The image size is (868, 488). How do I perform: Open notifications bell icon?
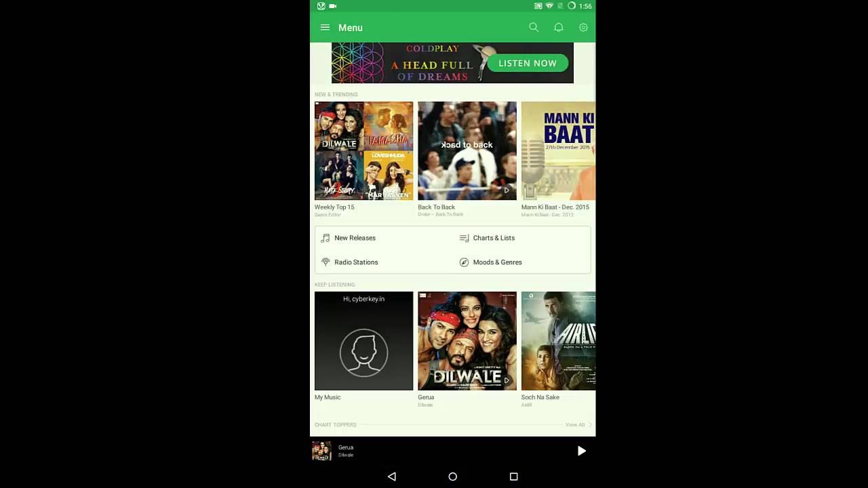pyautogui.click(x=559, y=28)
